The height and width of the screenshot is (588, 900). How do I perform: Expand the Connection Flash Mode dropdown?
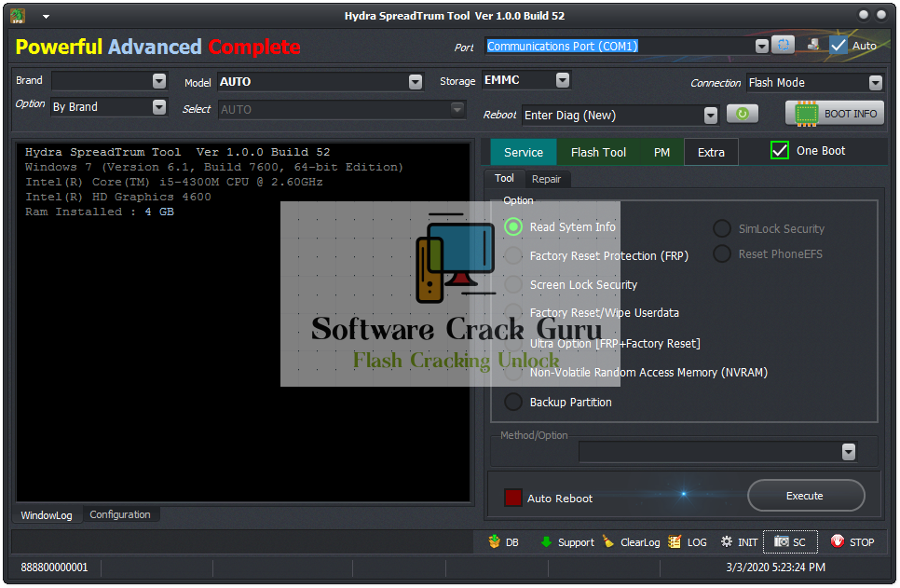875,83
